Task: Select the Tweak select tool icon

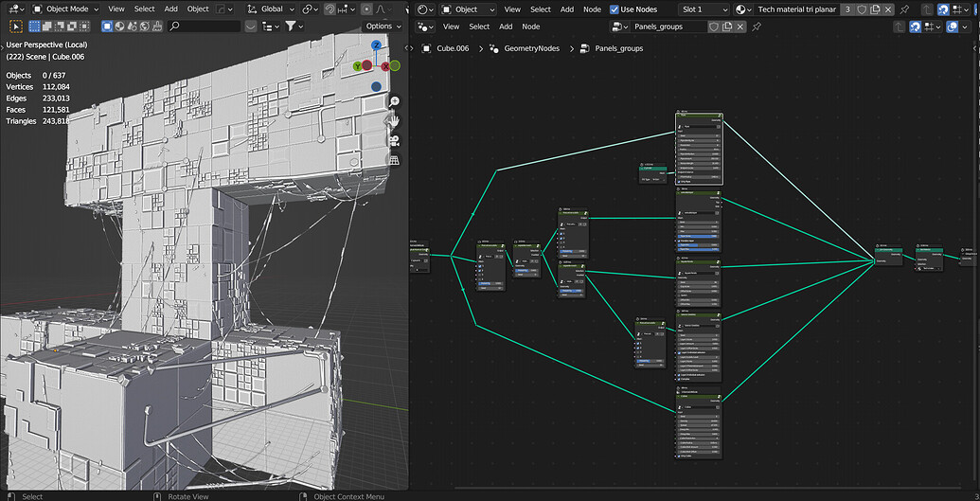Action: click(17, 27)
